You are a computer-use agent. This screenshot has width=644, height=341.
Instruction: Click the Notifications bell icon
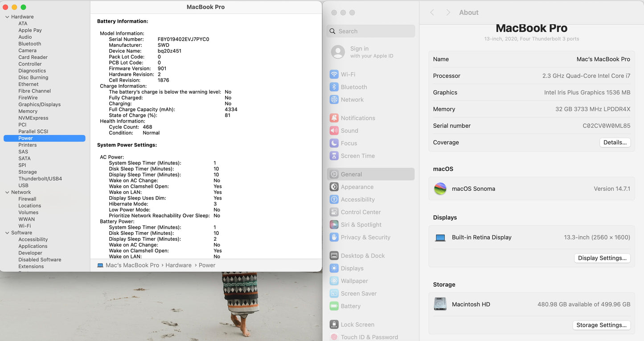[x=334, y=118]
